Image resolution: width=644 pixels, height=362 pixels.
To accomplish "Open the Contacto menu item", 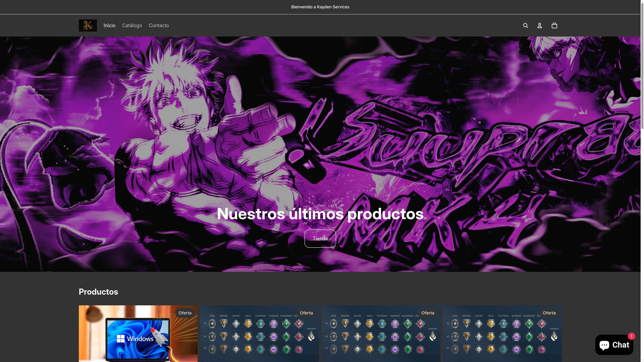I will 159,25.
